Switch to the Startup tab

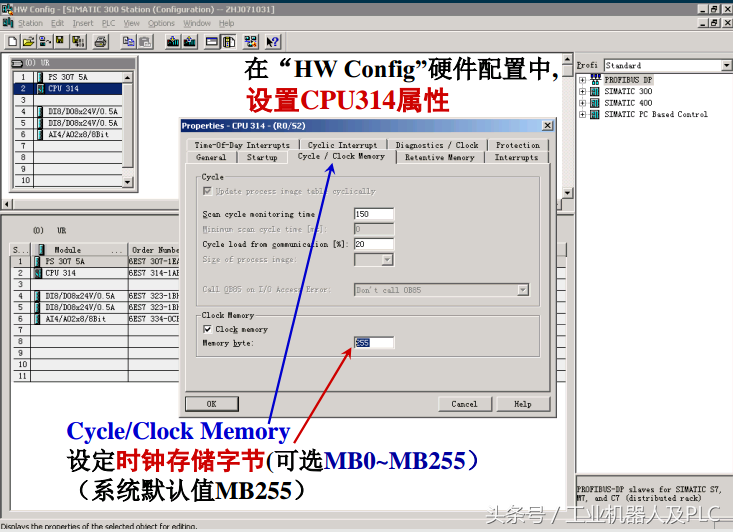click(x=262, y=158)
